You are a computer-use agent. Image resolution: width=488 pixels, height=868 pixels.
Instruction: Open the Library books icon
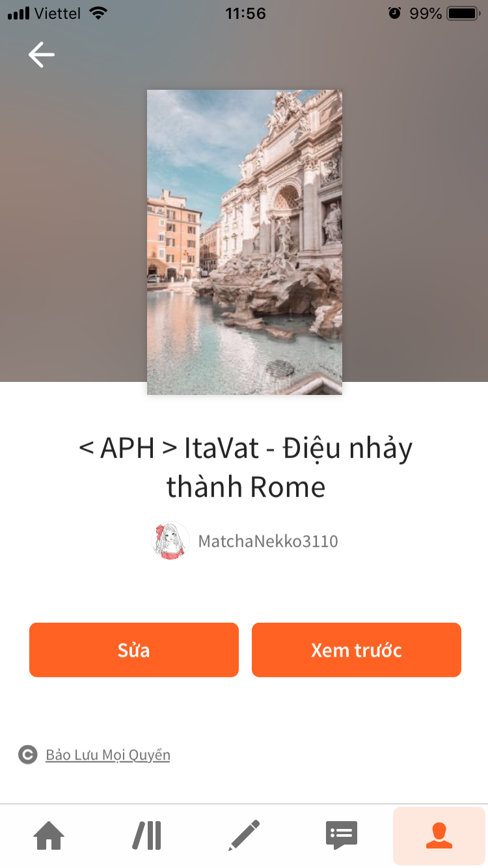147,836
